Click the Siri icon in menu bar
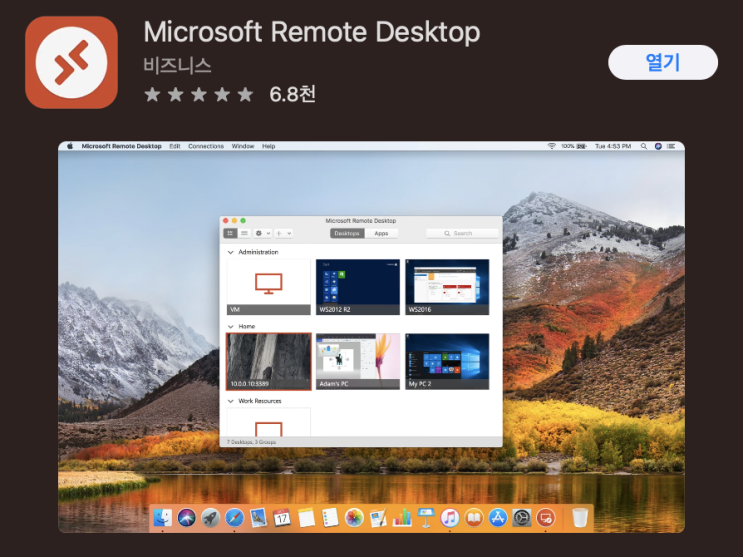The image size is (743, 557). 658,146
